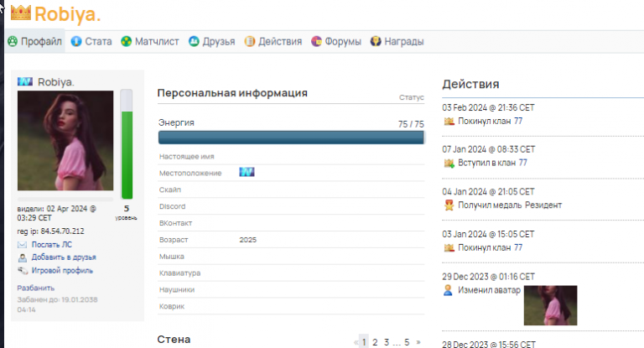Click the envelope icon next to Послать ЛС
The image size is (644, 348).
[22, 245]
